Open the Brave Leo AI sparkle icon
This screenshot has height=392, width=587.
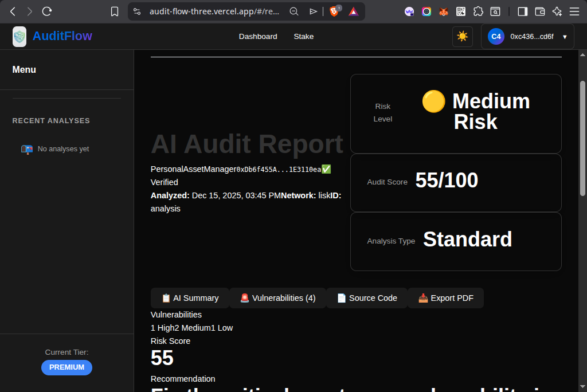click(x=557, y=11)
